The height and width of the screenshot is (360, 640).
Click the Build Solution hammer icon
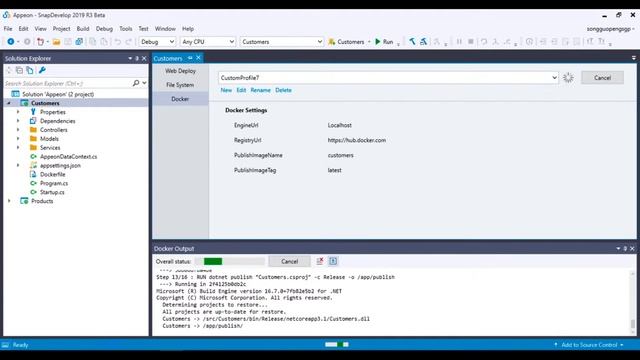click(x=412, y=42)
